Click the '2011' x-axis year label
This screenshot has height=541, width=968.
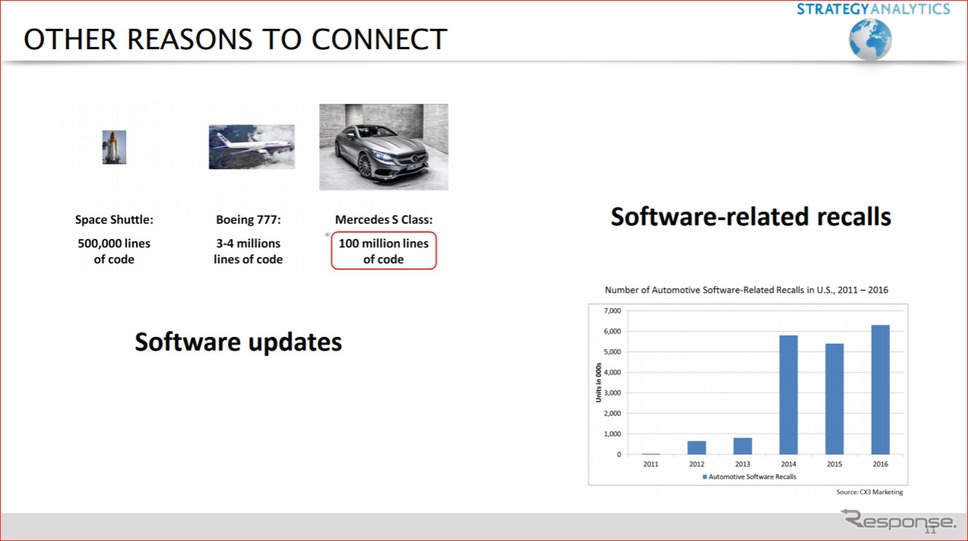coord(651,464)
